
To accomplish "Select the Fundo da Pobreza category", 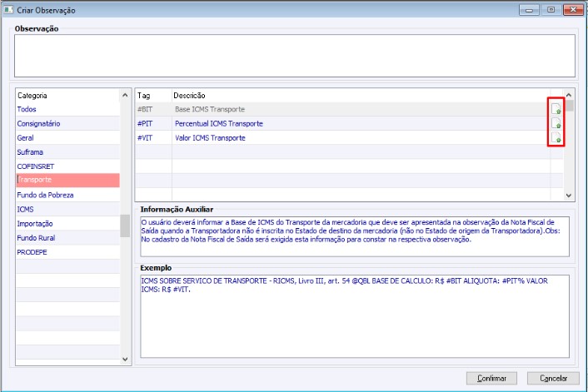I will tap(67, 195).
